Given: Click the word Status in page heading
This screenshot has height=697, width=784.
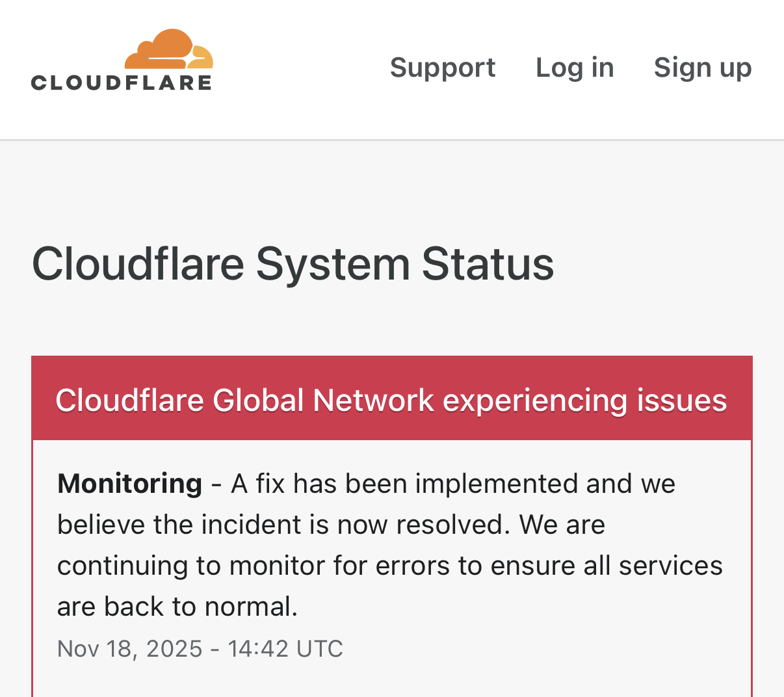Looking at the screenshot, I should 488,264.
